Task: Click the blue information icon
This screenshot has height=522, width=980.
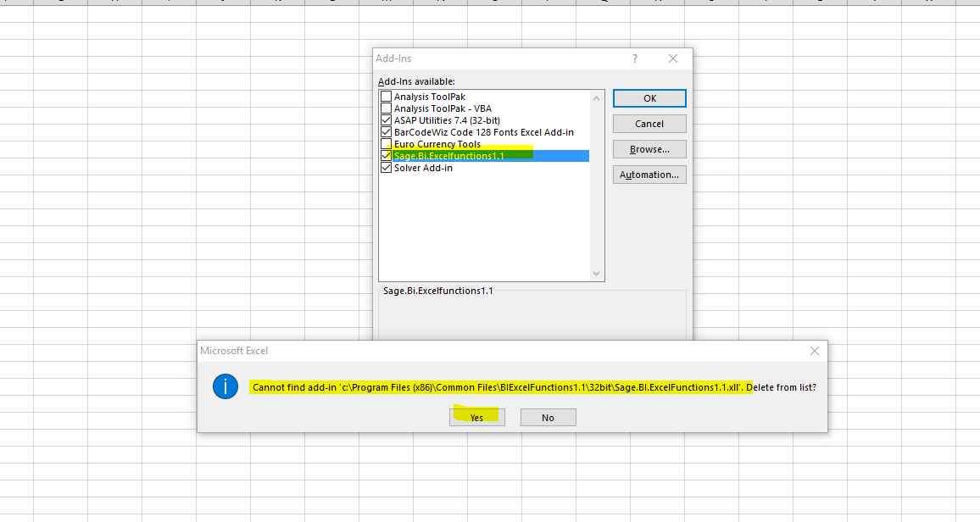Action: [225, 386]
